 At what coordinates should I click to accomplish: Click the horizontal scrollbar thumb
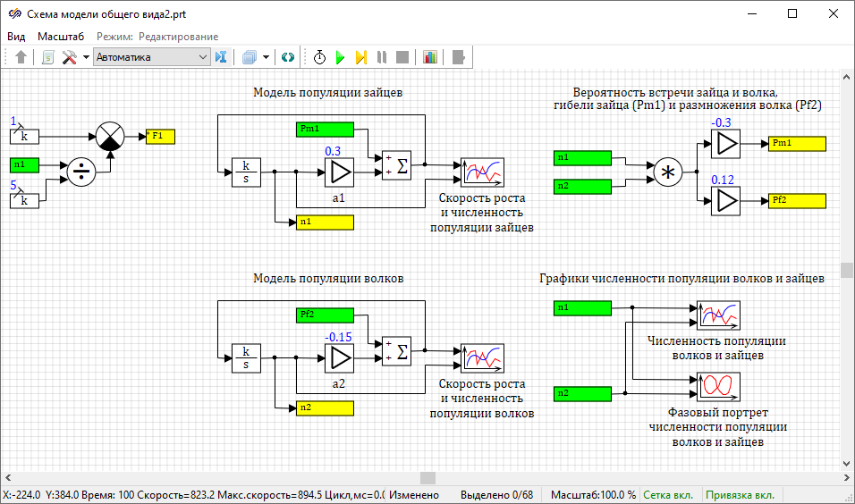pos(427,478)
